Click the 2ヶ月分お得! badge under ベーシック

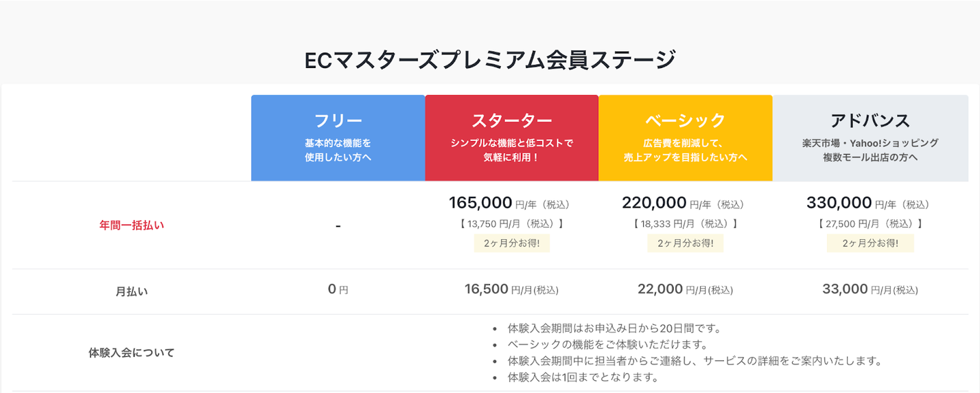[x=685, y=243]
